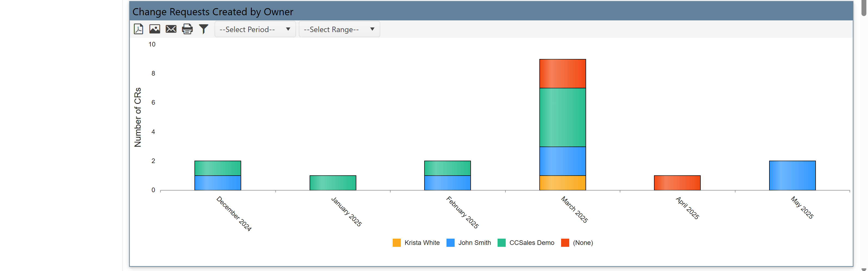Toggle visibility of John Smith series
868x271 pixels.
coord(475,243)
